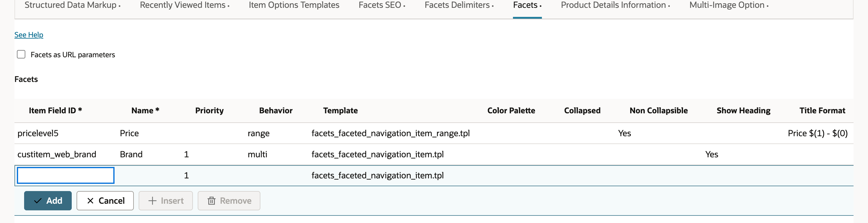
Task: Select the active Facets tab
Action: 527,5
